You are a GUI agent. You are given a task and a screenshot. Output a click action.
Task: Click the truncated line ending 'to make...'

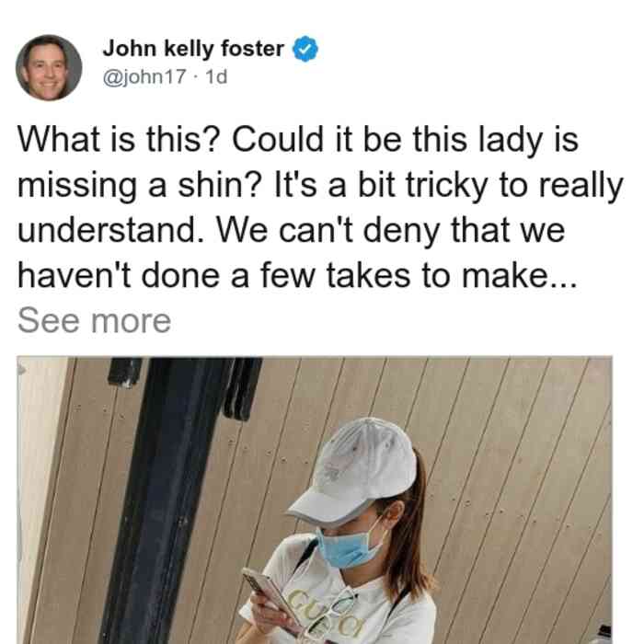(x=298, y=275)
